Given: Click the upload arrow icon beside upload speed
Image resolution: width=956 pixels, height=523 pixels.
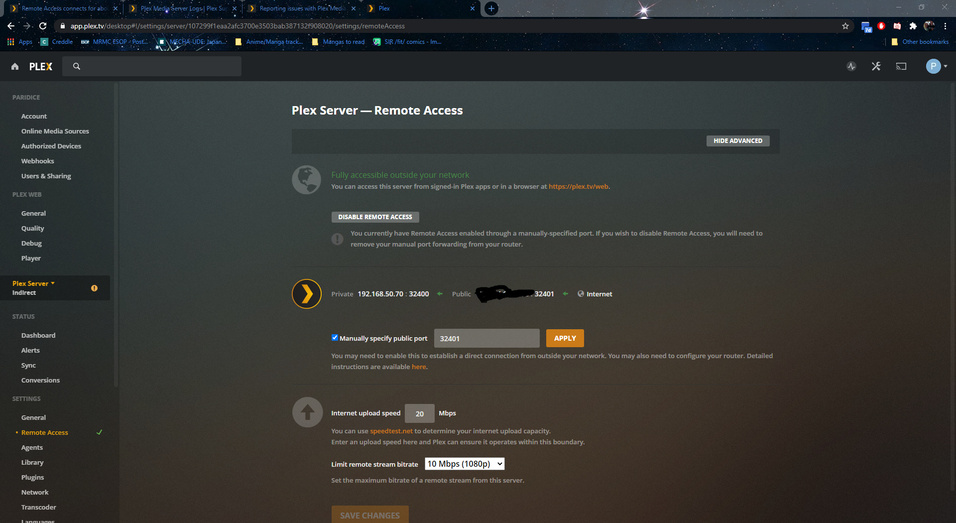Looking at the screenshot, I should pos(307,413).
